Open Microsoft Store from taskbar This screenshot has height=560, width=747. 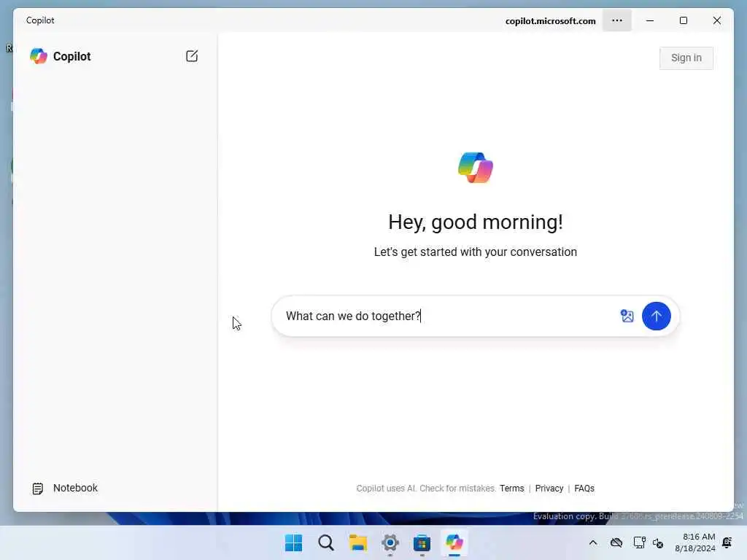(x=422, y=542)
